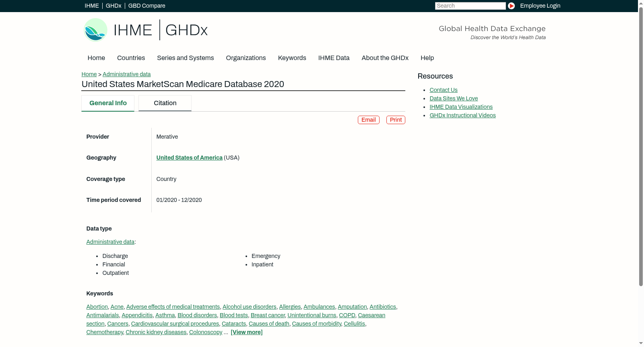
Task: Open IHME Data Visualizations link
Action: [461, 107]
